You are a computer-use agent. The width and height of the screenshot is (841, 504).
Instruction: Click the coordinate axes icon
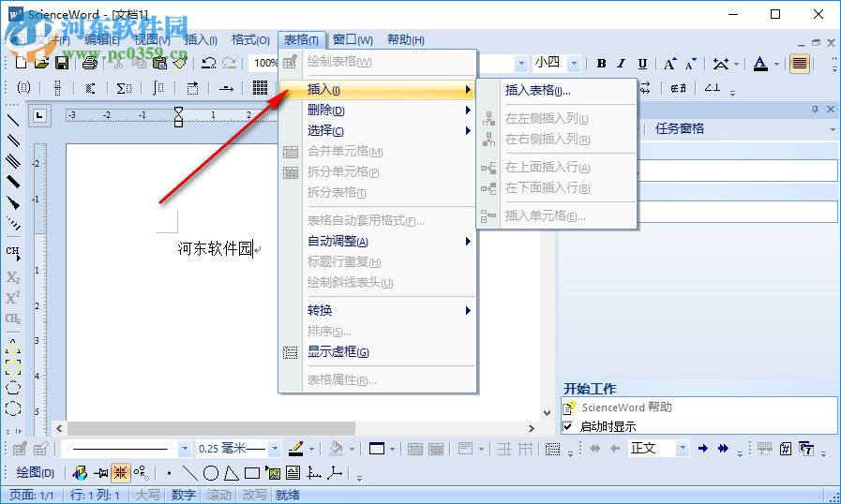tap(314, 473)
